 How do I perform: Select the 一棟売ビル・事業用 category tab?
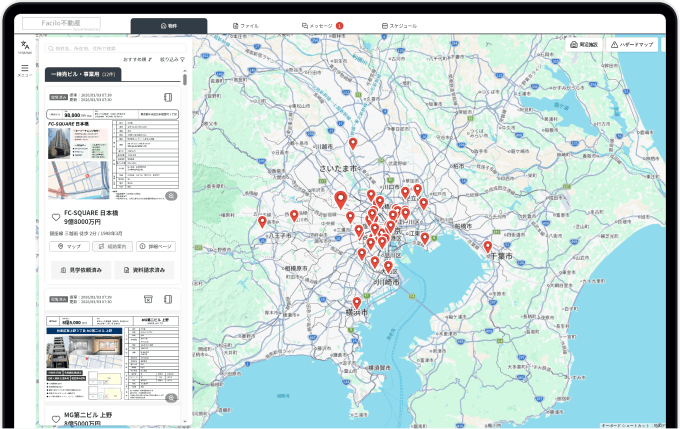pos(83,74)
